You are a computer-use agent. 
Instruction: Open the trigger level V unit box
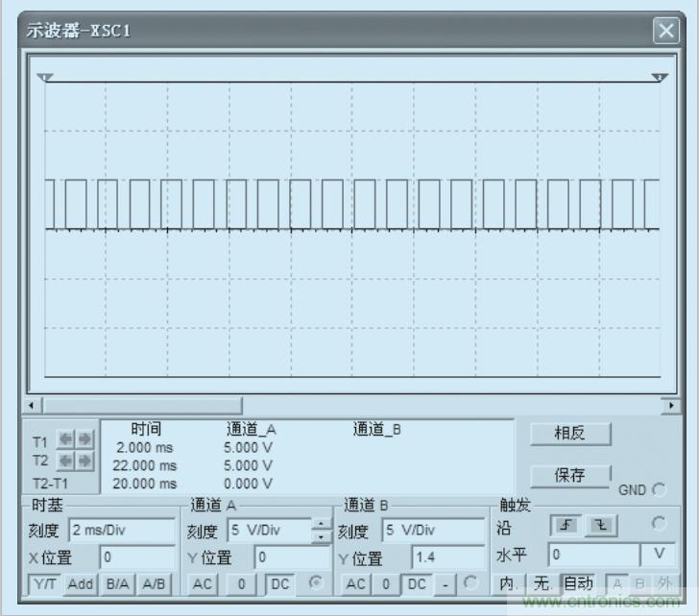point(658,555)
